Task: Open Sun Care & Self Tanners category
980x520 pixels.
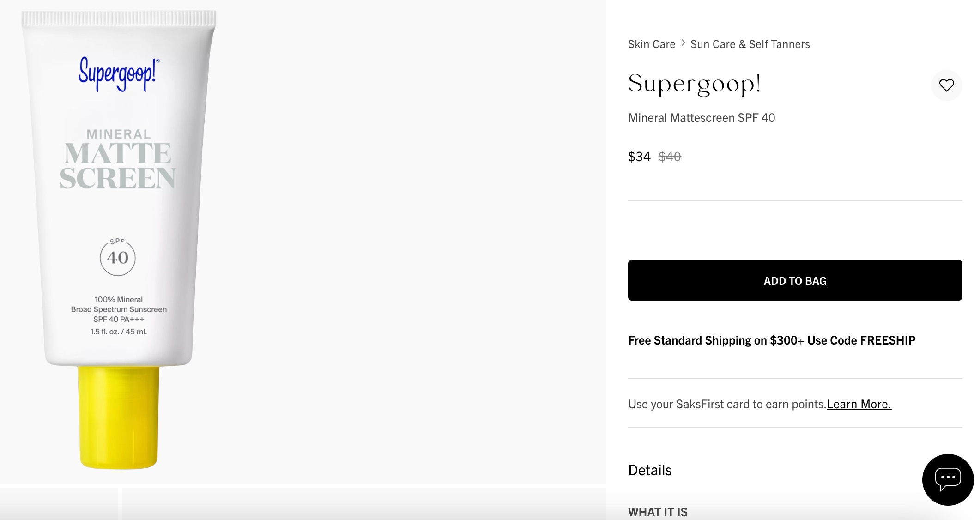Action: [750, 44]
